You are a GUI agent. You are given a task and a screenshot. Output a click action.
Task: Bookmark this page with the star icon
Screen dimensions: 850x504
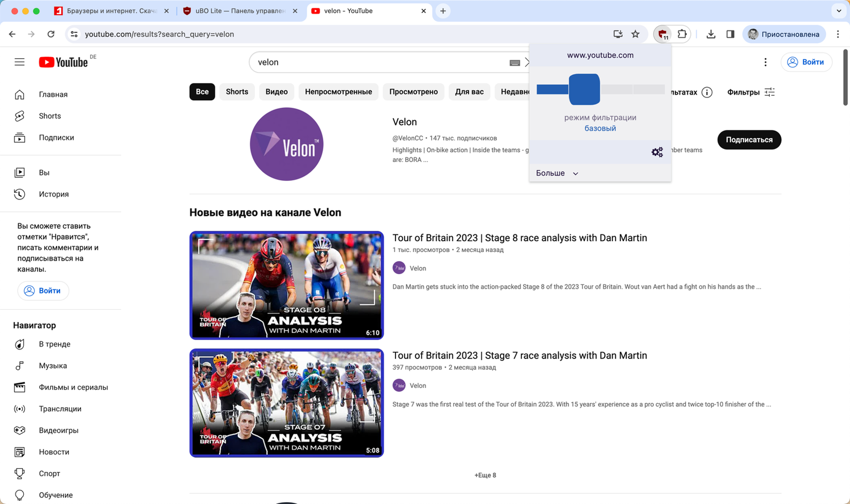pos(635,34)
